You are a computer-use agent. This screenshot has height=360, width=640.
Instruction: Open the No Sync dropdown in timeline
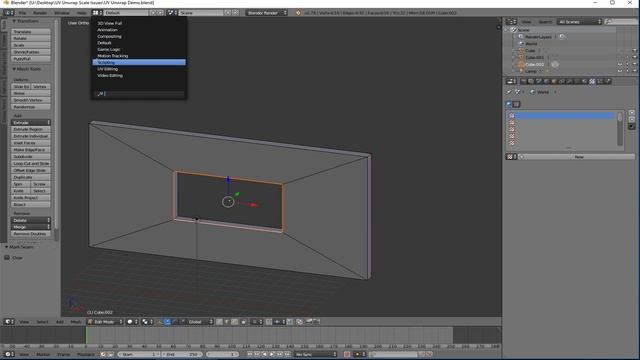coord(316,354)
